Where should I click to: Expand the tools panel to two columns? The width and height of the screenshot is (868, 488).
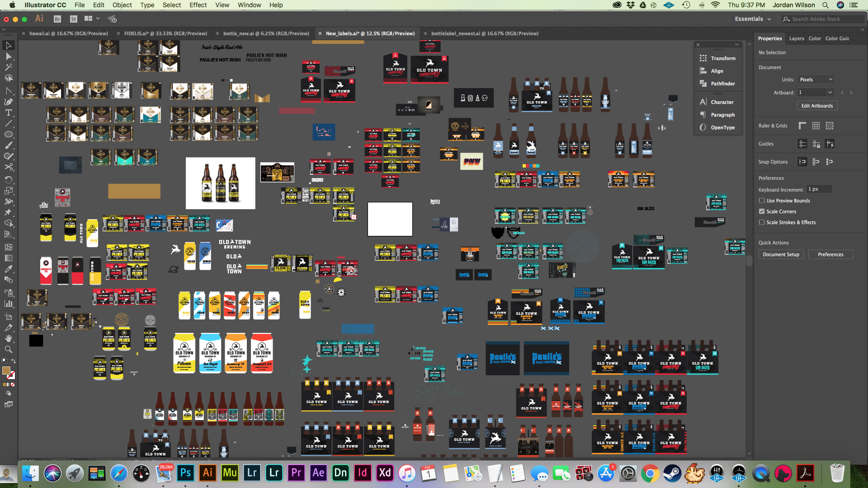pos(4,29)
